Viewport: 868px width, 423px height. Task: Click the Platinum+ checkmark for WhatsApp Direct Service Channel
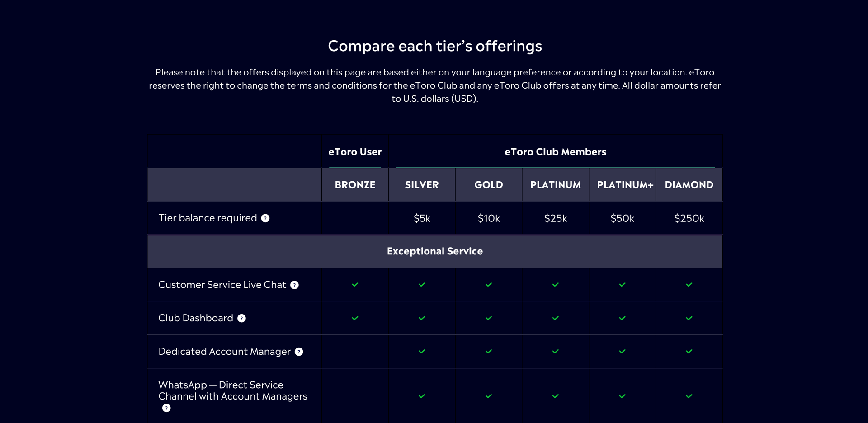(x=623, y=396)
